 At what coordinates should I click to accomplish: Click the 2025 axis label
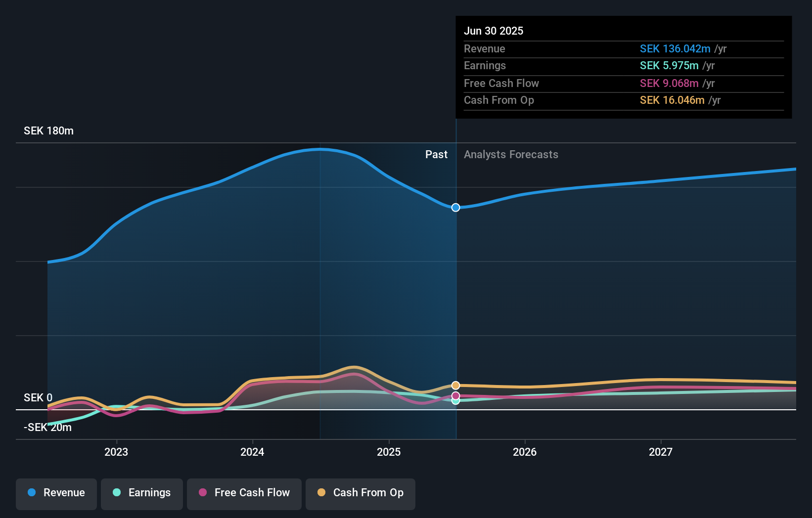389,452
